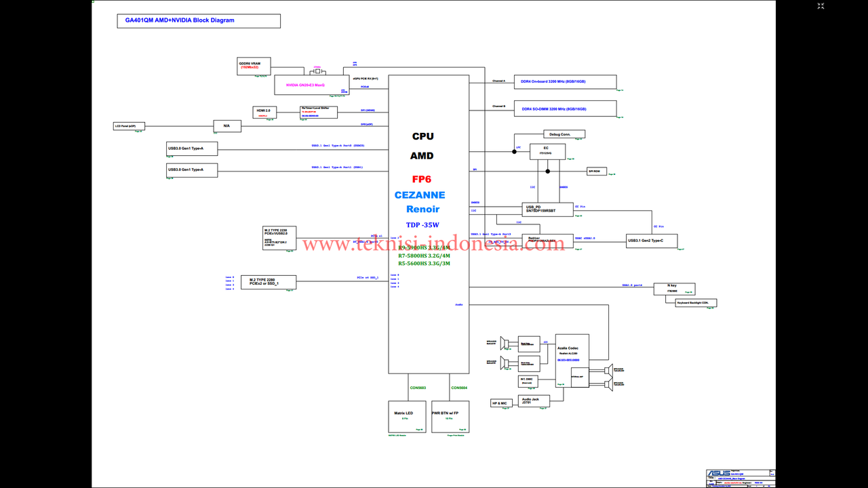This screenshot has height=488, width=868.
Task: Click the N/A block
Action: (227, 126)
